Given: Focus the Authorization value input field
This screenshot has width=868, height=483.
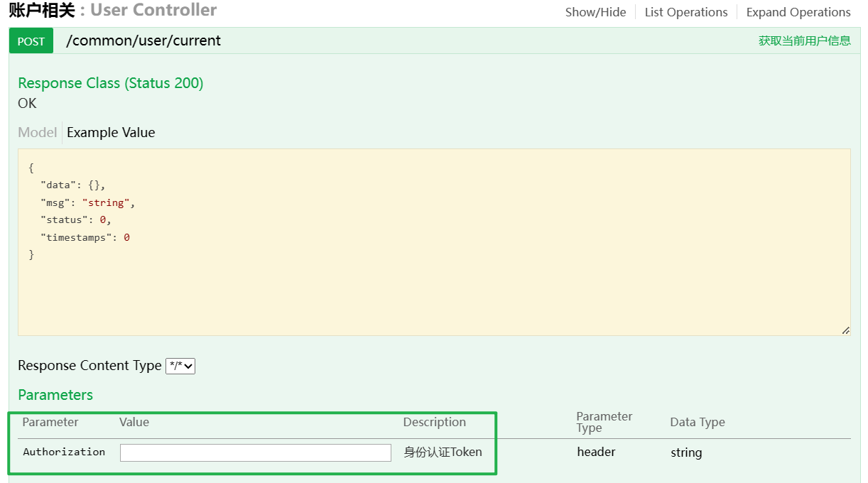Looking at the screenshot, I should pyautogui.click(x=255, y=452).
